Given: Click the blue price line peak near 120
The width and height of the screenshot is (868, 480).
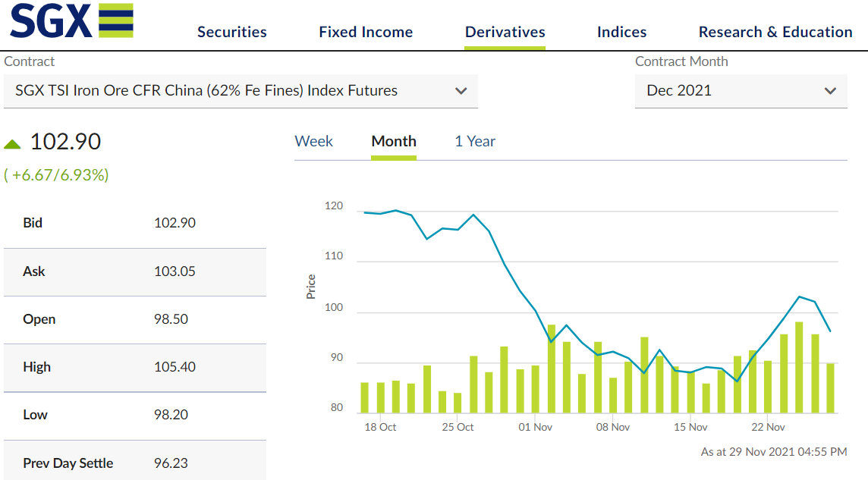Looking at the screenshot, I should tap(395, 210).
